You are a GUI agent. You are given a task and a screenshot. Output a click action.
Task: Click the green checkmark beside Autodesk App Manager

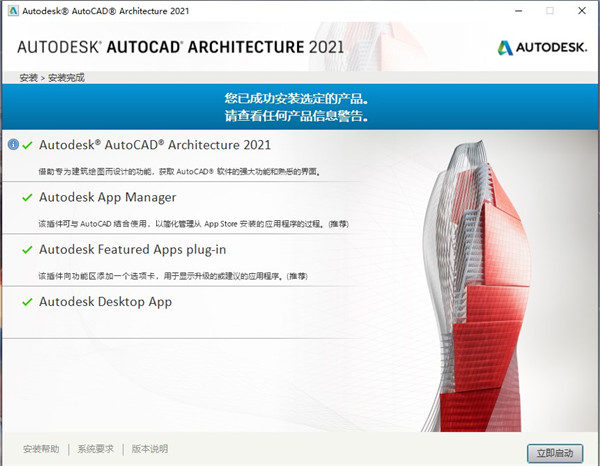coord(27,198)
